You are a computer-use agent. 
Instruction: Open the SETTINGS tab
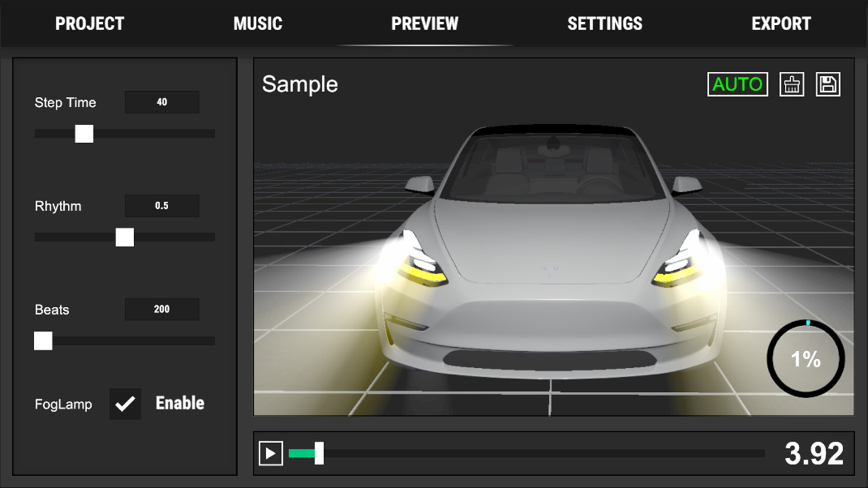tap(605, 23)
